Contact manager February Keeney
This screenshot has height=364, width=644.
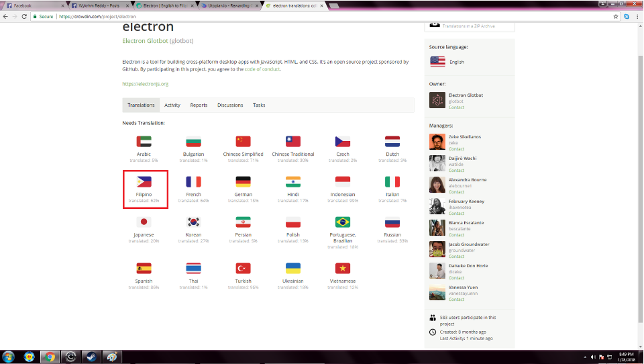(456, 214)
